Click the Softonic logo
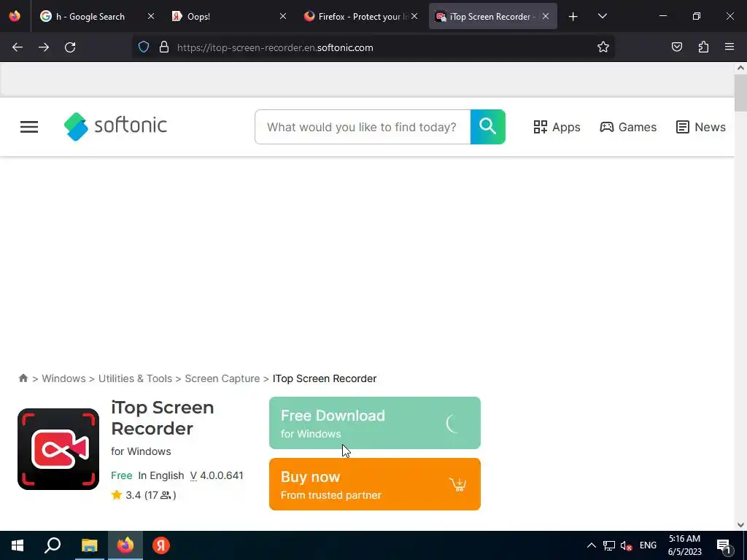The height and width of the screenshot is (560, 747). (x=115, y=126)
